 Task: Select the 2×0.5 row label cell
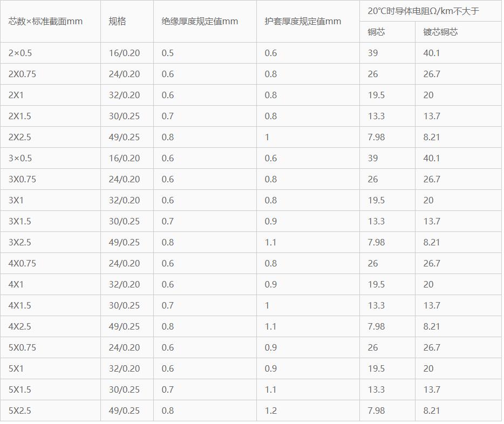click(x=21, y=53)
